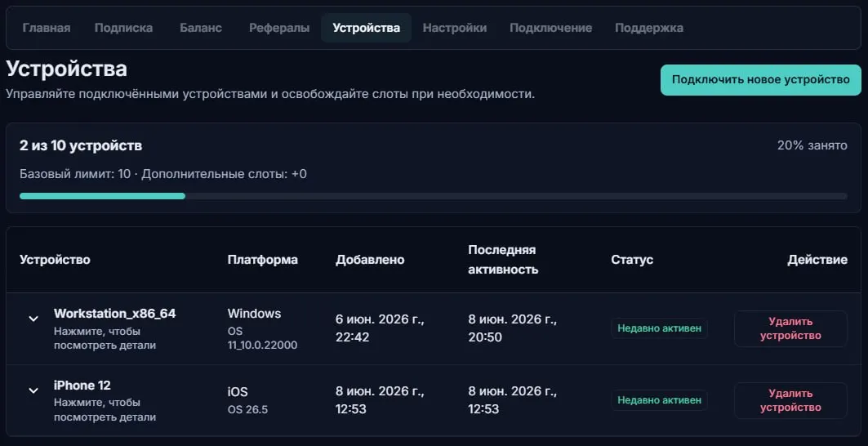Switch to the Подписка tab
This screenshot has width=868, height=446.
(x=123, y=28)
